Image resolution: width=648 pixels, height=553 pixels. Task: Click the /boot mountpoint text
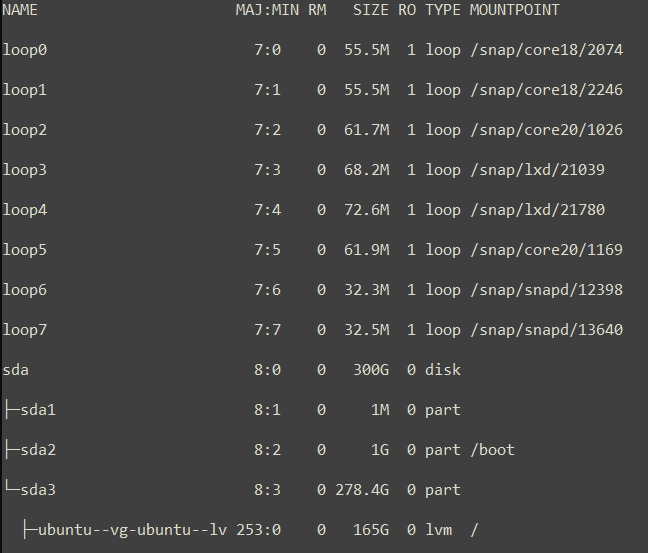tap(492, 450)
